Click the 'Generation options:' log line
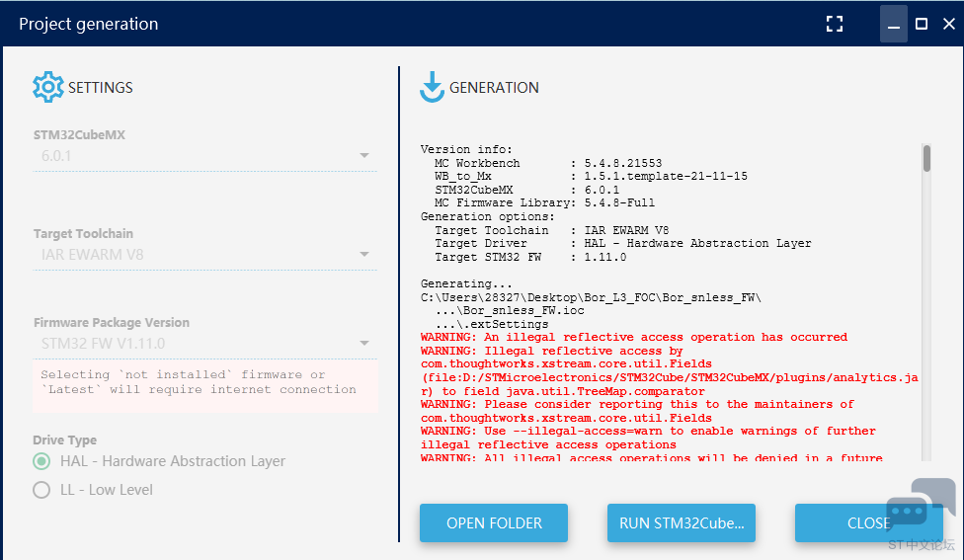 tap(488, 216)
